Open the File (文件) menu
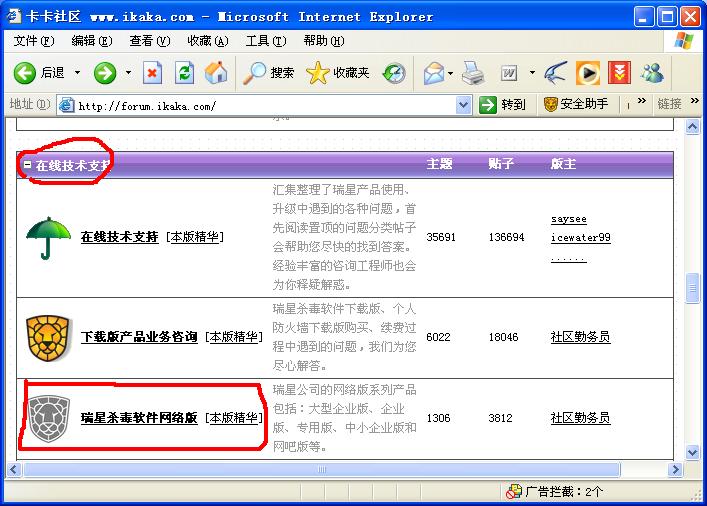 click(34, 41)
